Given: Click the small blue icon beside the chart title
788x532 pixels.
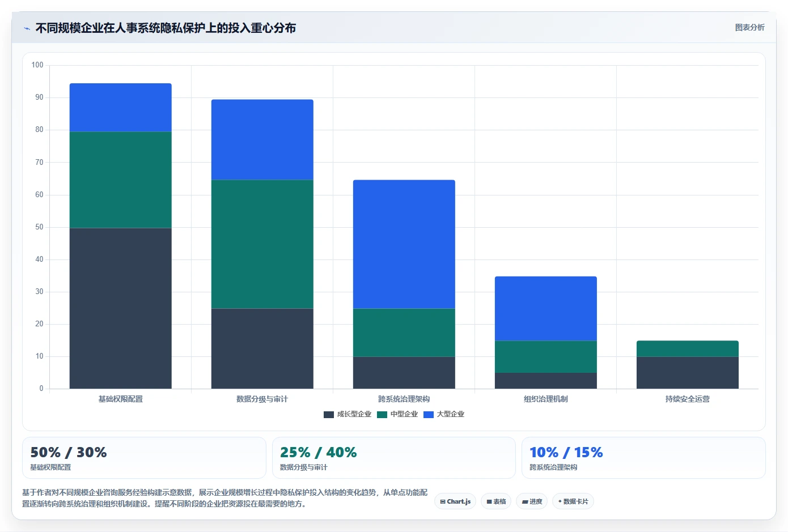Looking at the screenshot, I should pyautogui.click(x=27, y=28).
